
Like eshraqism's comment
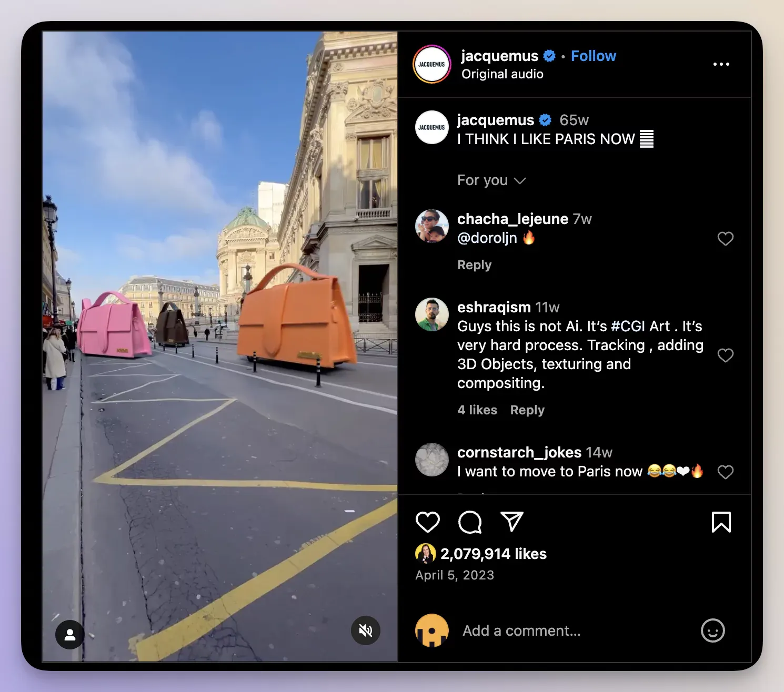[726, 355]
